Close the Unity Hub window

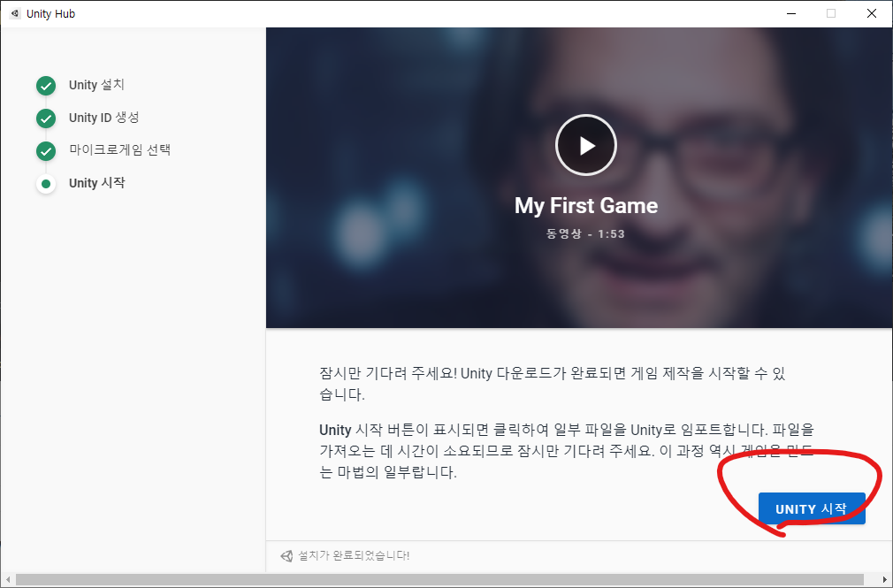coord(872,13)
